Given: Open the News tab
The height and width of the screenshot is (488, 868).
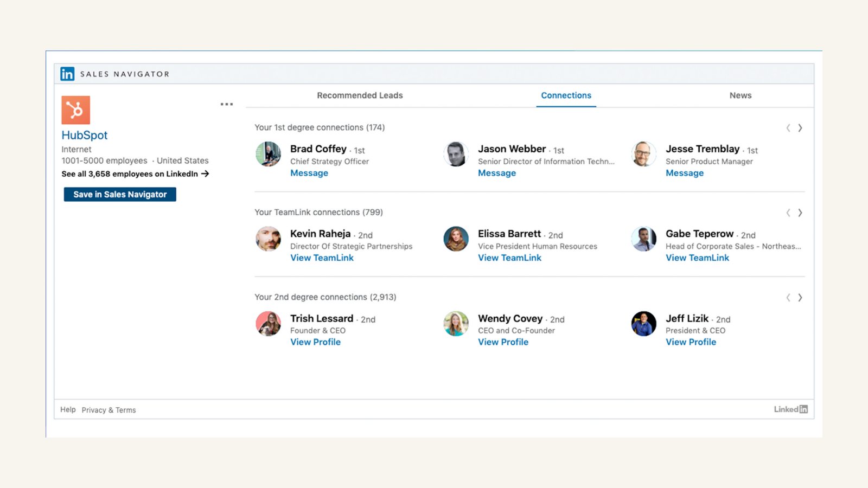Looking at the screenshot, I should 741,95.
